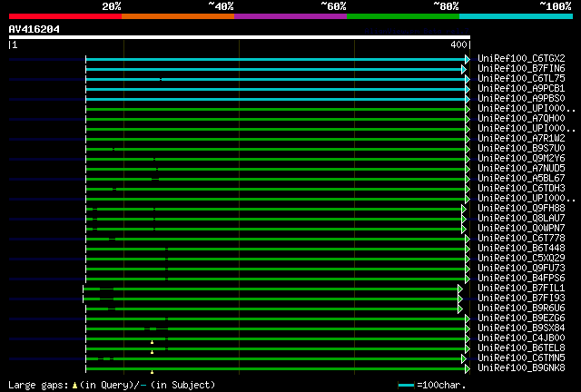Click the green ~80% segment of the color scale
The height and width of the screenshot is (392, 581).
[403, 16]
